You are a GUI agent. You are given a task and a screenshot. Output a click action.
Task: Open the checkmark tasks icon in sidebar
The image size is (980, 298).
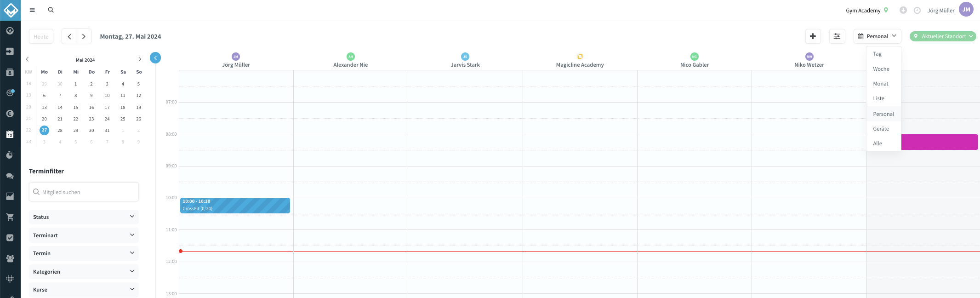[10, 238]
